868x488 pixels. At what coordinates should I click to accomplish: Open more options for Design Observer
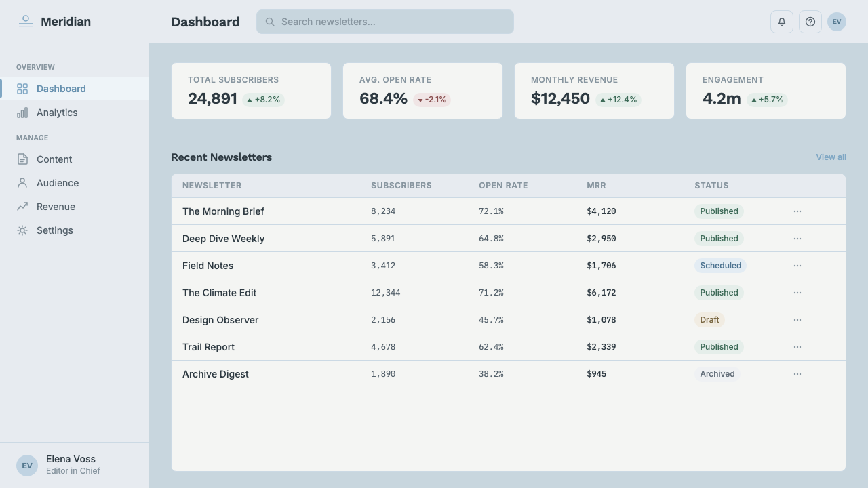pyautogui.click(x=797, y=320)
